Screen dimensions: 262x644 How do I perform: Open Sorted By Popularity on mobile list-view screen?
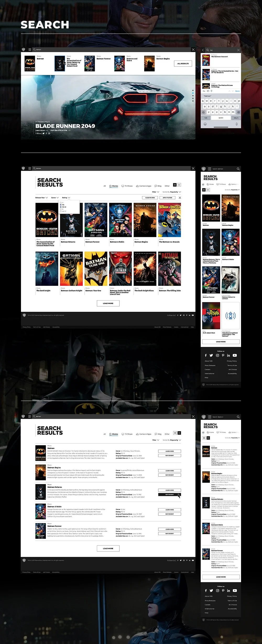pos(232,438)
